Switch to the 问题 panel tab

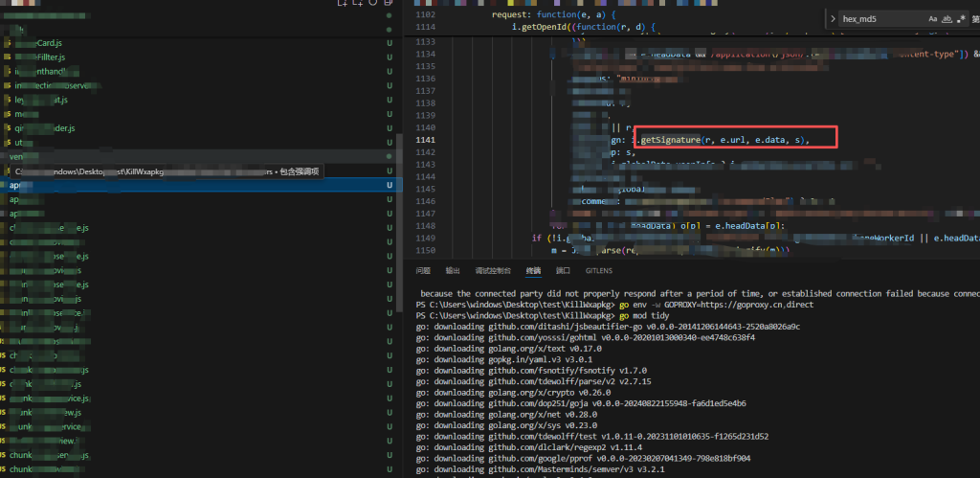423,271
